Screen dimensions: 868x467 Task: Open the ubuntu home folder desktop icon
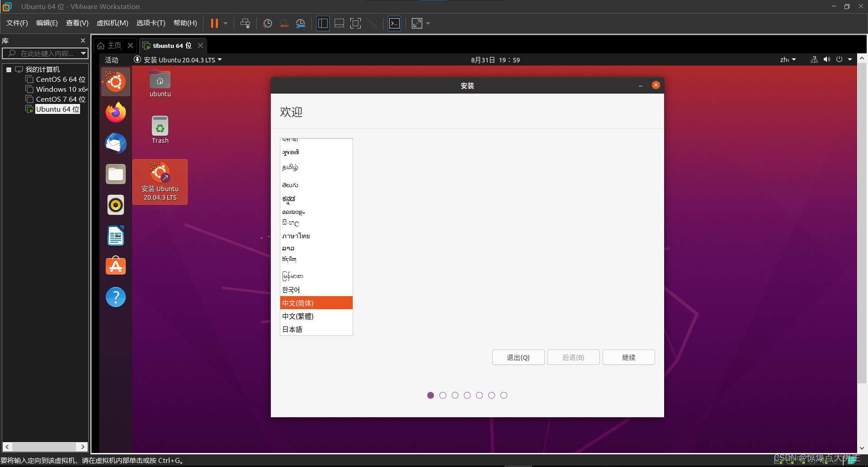[x=160, y=84]
